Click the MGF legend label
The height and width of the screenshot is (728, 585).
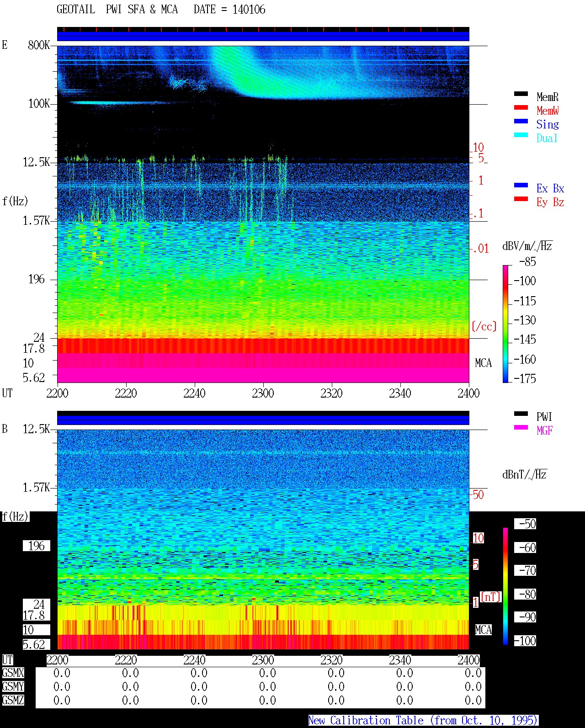545,430
